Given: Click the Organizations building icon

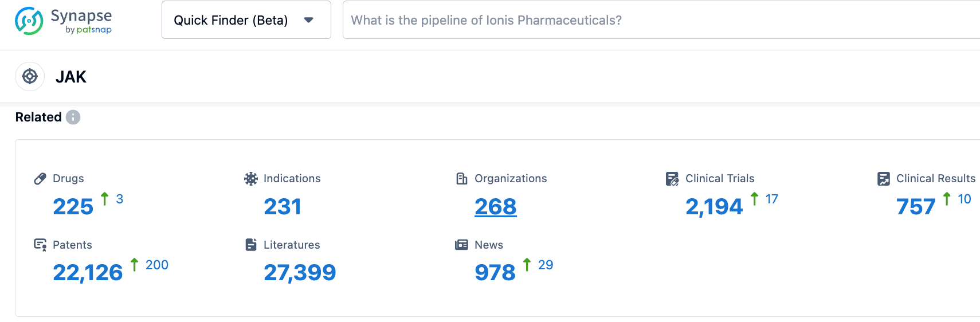Looking at the screenshot, I should tap(462, 179).
